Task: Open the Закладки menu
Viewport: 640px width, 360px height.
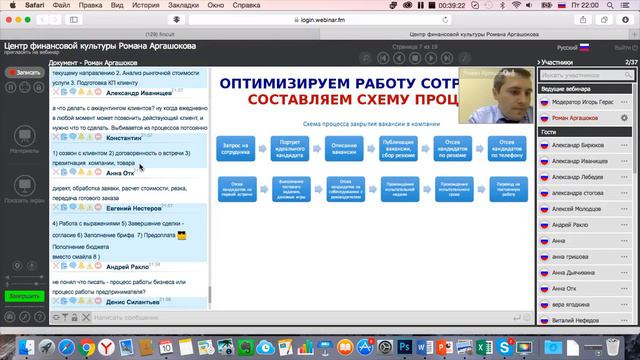Action: 183,5
